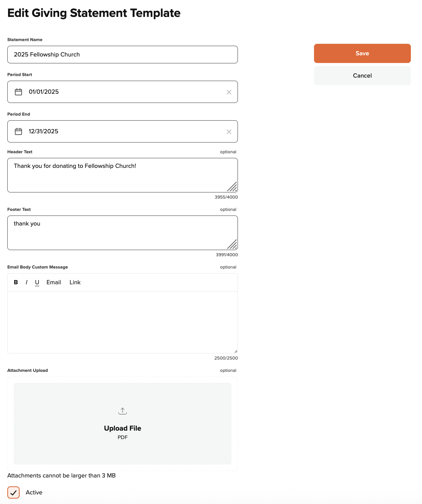Insert a Link in email body
Image resolution: width=422 pixels, height=504 pixels.
click(x=75, y=282)
